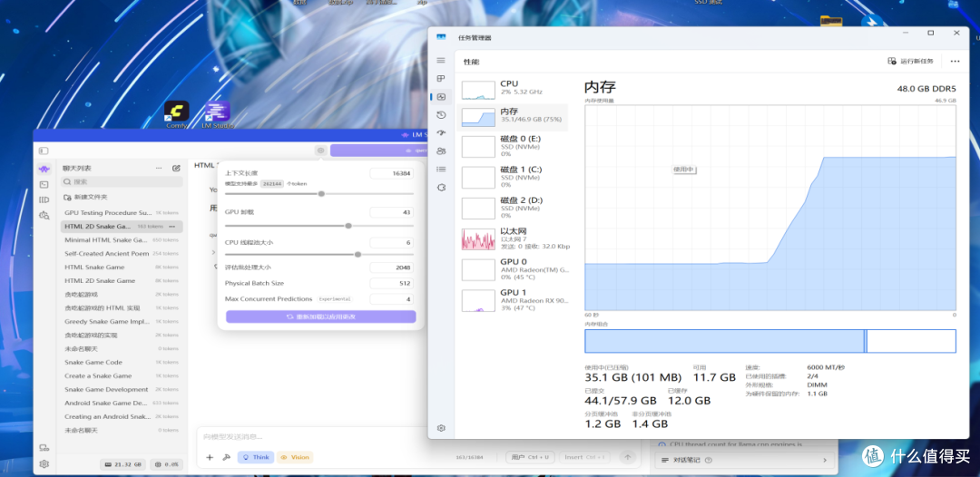Open the LM Studio my models icon
The image size is (980, 477).
click(x=44, y=200)
